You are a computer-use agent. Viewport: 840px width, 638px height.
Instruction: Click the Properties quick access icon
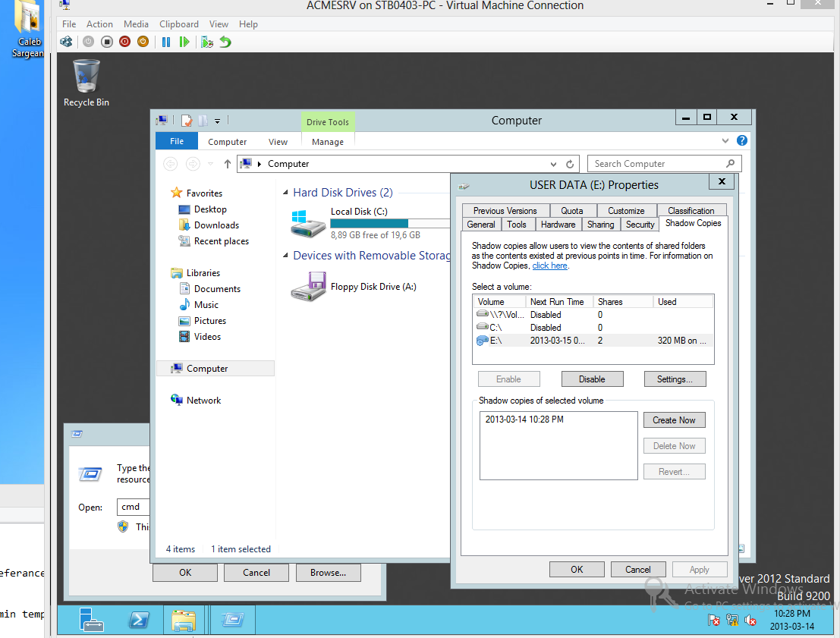[x=187, y=121]
